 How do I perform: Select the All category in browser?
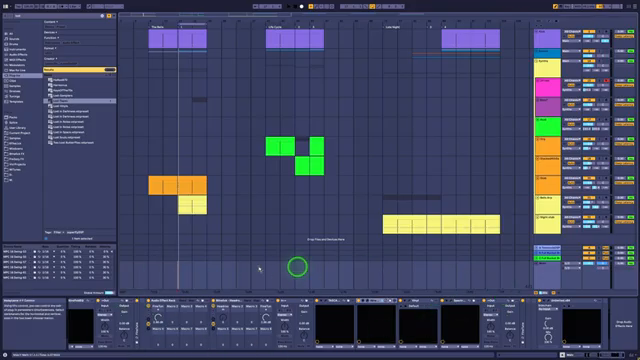tap(11, 34)
